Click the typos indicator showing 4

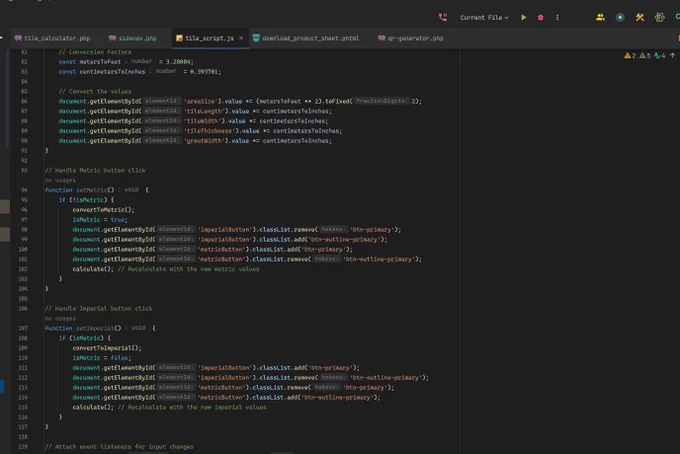point(660,56)
